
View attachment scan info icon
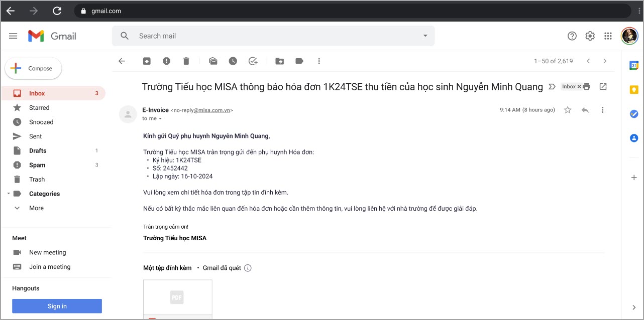(x=248, y=268)
